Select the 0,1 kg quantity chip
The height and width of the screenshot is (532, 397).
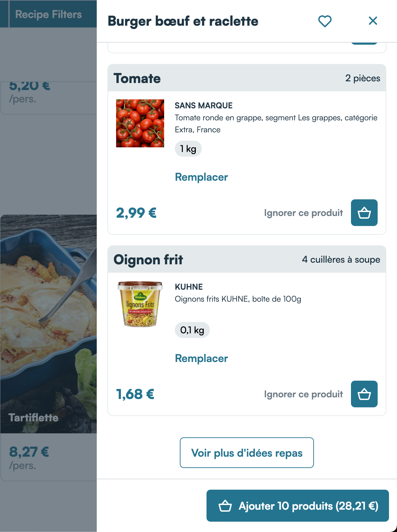192,330
